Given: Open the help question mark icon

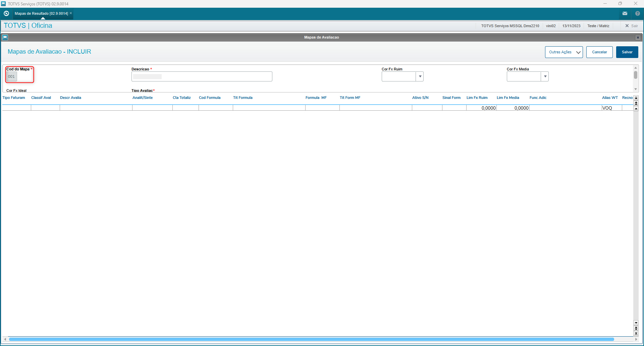Looking at the screenshot, I should (x=637, y=13).
